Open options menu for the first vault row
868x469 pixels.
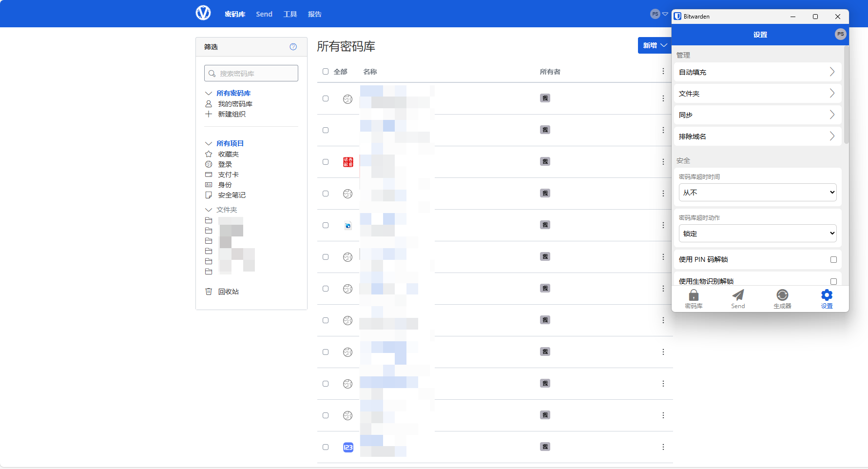[x=663, y=98]
